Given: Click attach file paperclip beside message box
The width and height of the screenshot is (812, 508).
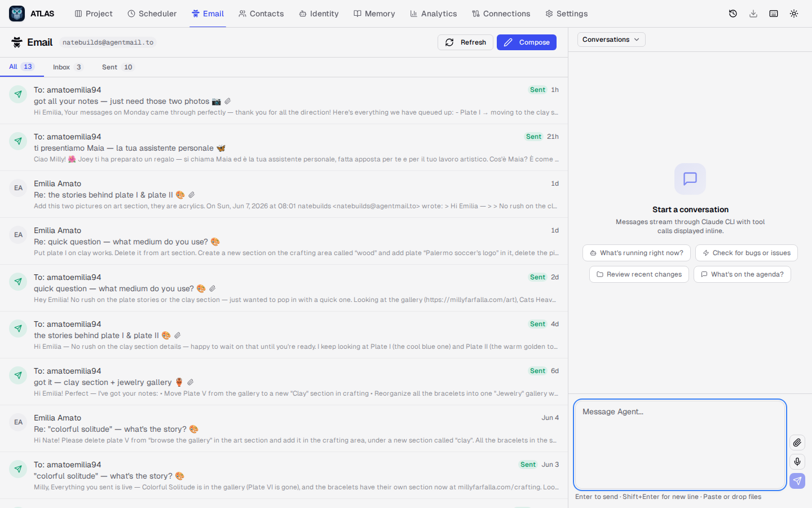Looking at the screenshot, I should coord(797,443).
